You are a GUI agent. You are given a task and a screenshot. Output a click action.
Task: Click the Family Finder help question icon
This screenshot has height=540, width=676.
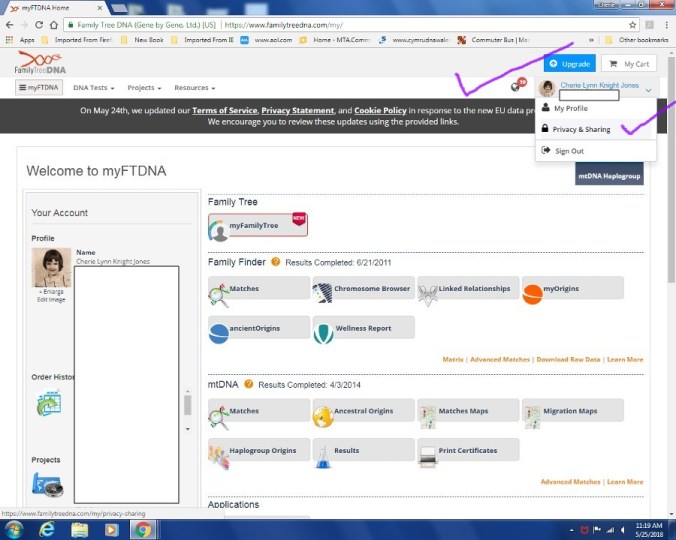click(275, 262)
